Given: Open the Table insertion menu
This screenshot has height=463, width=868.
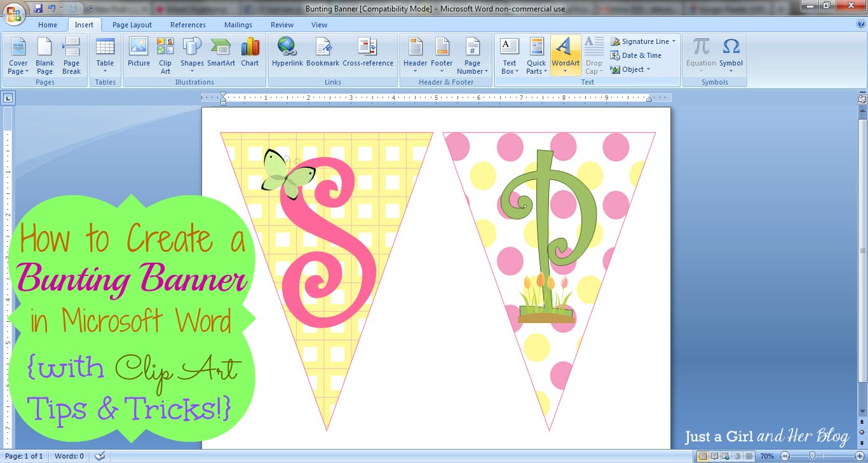Looking at the screenshot, I should [x=105, y=56].
